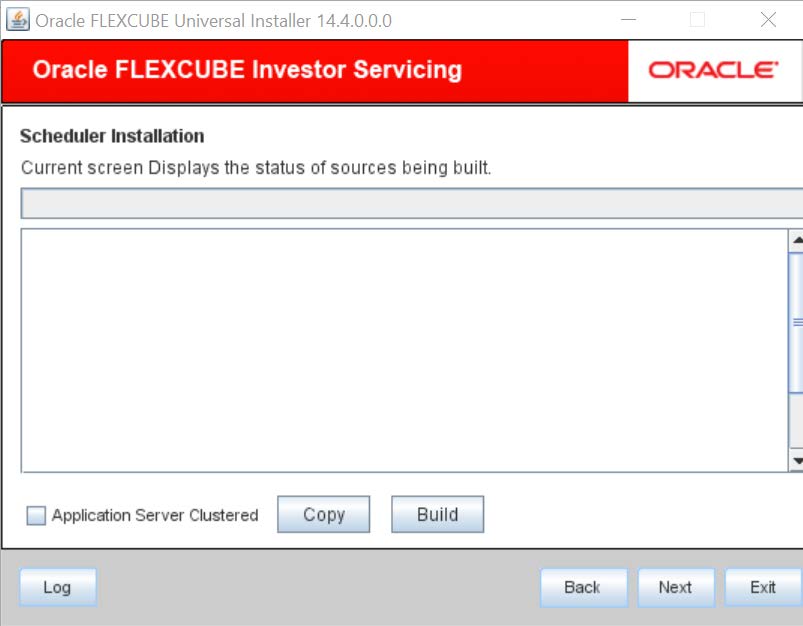Click the text 'Current screen Displays the status'
The height and width of the screenshot is (626, 803).
[x=163, y=168]
